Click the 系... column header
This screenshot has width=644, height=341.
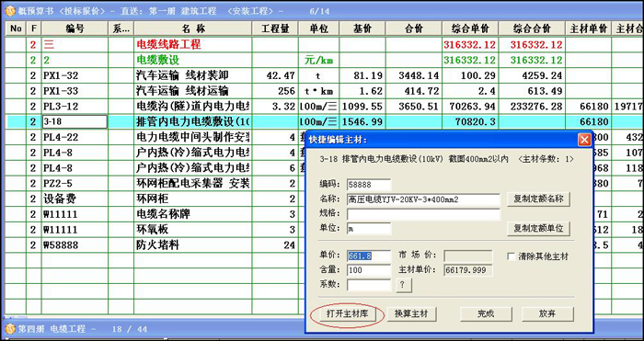[121, 28]
